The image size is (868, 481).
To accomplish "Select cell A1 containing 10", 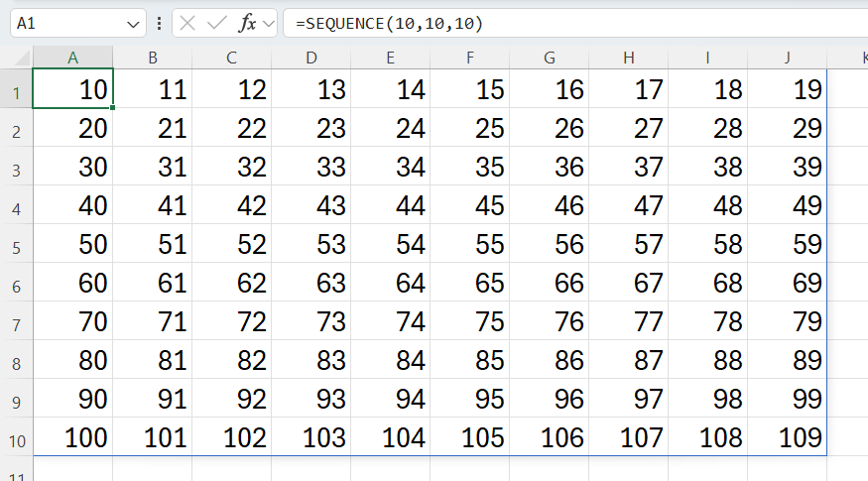I will coord(73,88).
